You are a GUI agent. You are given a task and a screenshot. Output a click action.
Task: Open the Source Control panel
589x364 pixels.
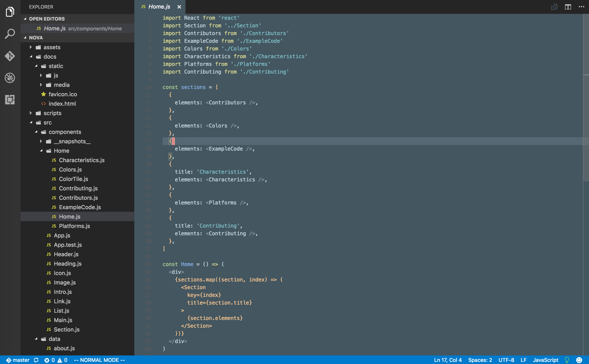[x=10, y=56]
